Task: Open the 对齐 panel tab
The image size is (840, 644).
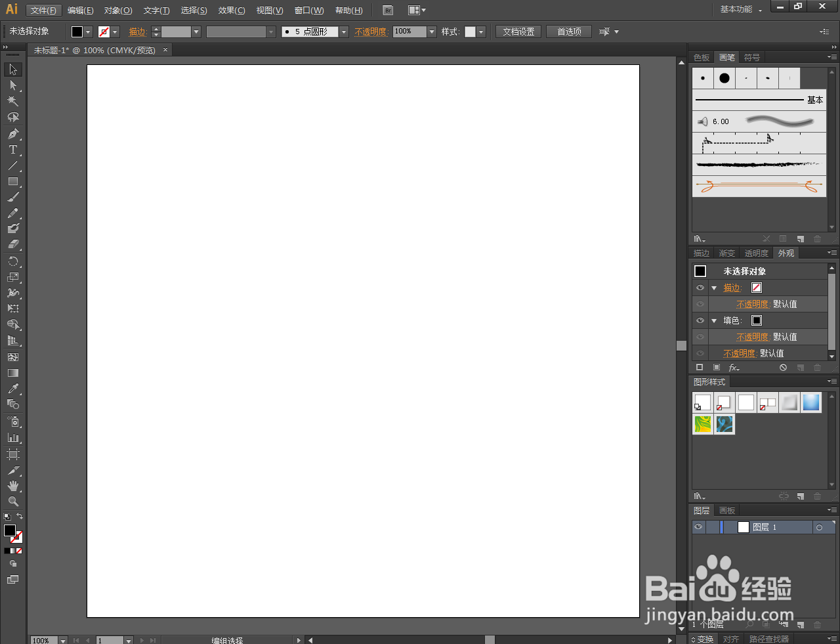Action: tap(731, 639)
